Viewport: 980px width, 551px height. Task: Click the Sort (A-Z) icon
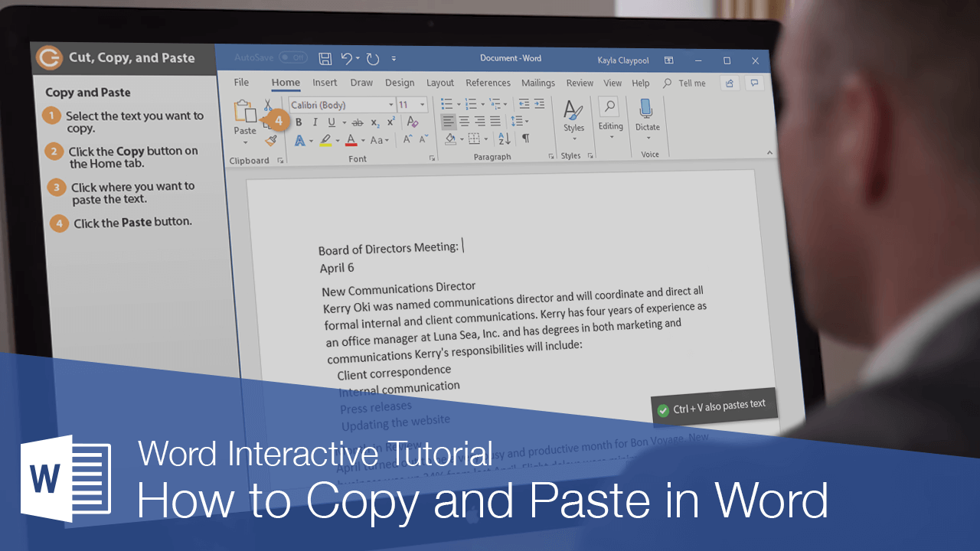[504, 139]
